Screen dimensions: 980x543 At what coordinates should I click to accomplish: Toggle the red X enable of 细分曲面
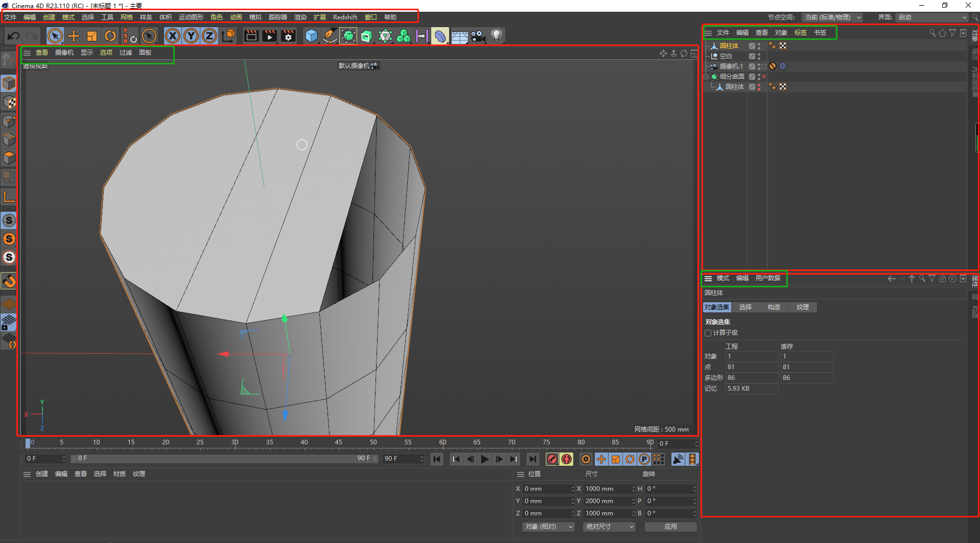point(764,77)
